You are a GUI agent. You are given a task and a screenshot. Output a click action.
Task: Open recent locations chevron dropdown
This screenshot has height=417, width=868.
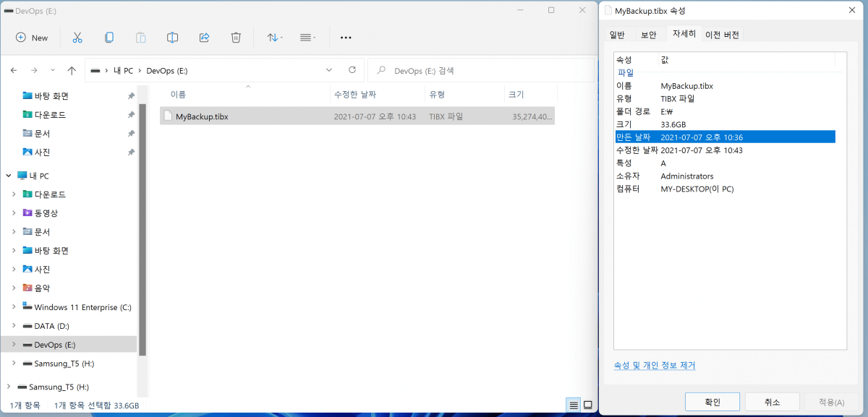click(x=52, y=71)
